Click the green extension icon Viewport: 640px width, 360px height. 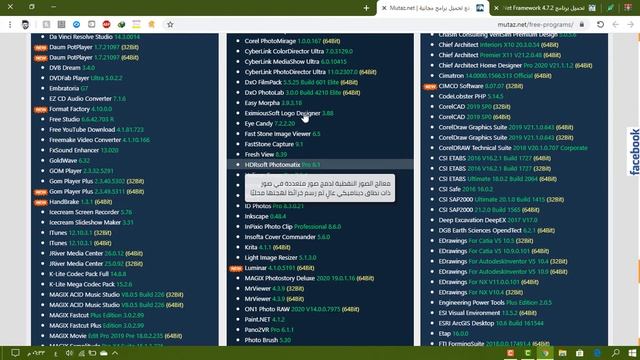(121, 24)
